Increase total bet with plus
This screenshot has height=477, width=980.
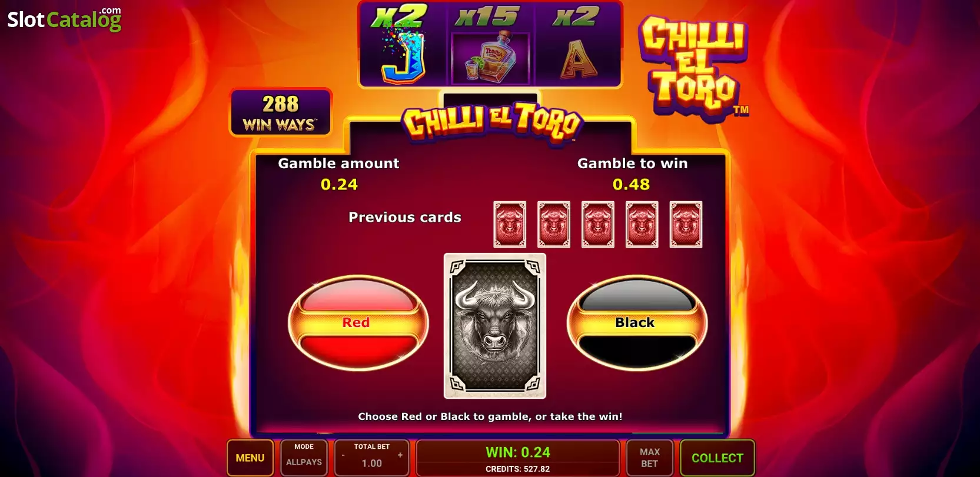coord(400,455)
